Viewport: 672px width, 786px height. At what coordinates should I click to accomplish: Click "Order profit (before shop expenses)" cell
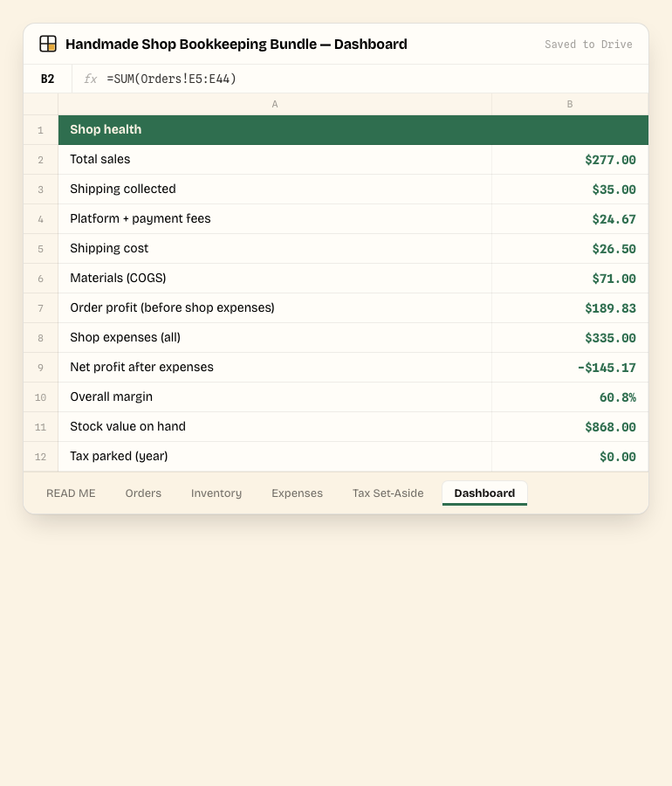[x=275, y=307]
